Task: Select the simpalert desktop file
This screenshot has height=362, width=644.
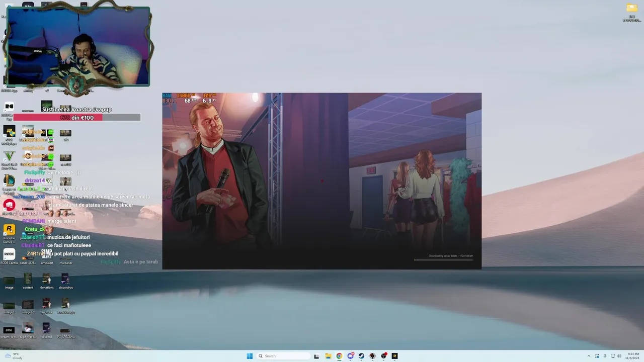Action: coord(47,256)
